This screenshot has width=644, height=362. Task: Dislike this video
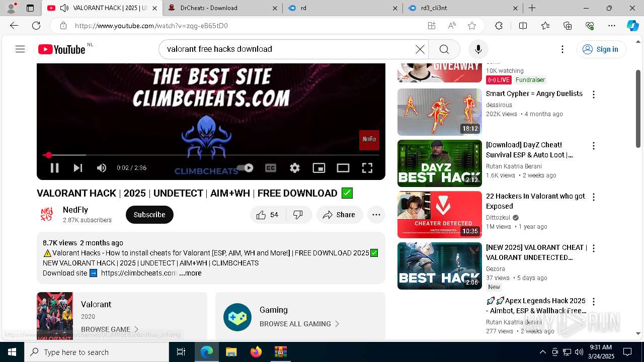click(298, 215)
